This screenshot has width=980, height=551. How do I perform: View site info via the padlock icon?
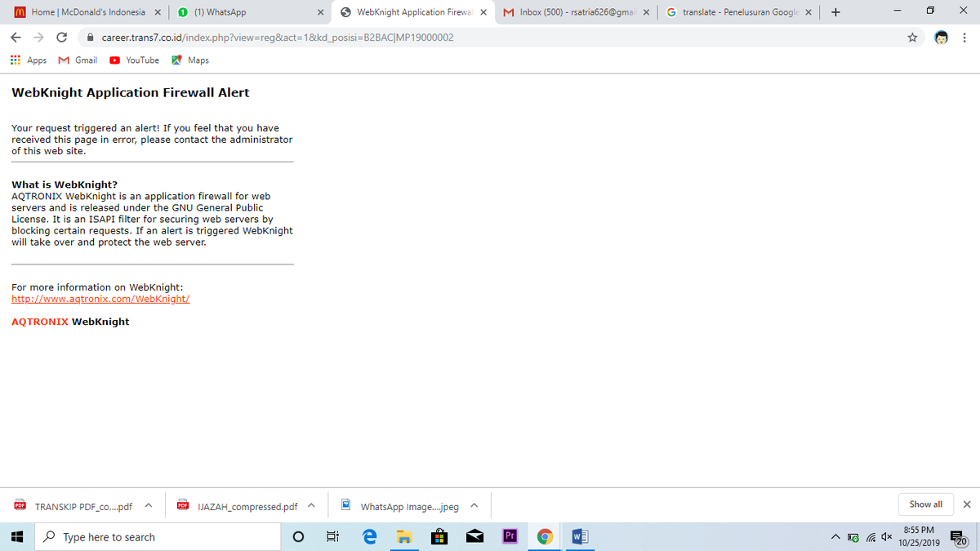(x=91, y=38)
